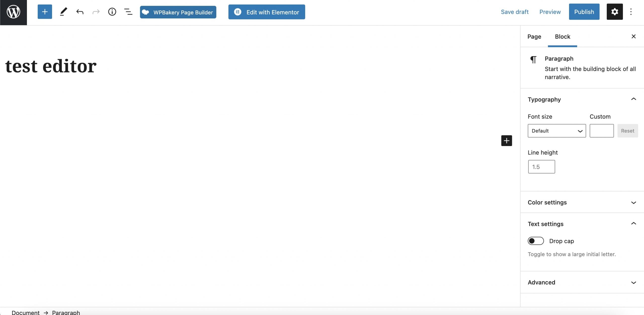Open the content info details icon
The height and width of the screenshot is (315, 644).
[112, 12]
